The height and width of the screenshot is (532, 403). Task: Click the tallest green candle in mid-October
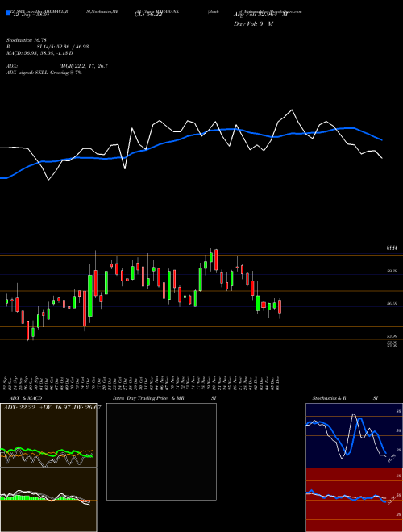coord(90,296)
